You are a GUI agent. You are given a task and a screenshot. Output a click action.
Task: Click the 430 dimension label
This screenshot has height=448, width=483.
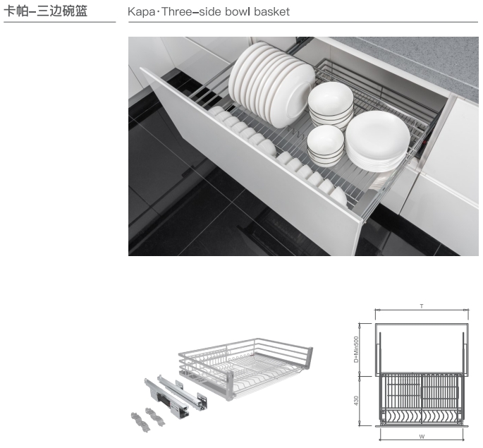click(356, 401)
